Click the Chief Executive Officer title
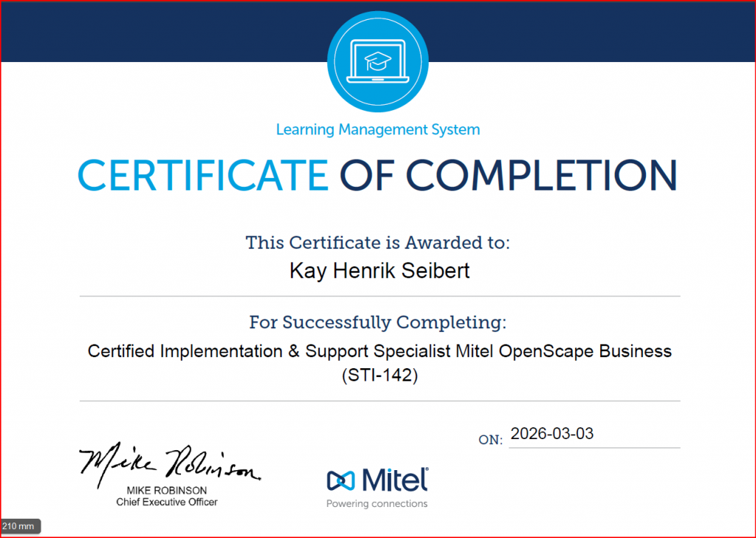Viewport: 756px width, 538px height. point(167,502)
